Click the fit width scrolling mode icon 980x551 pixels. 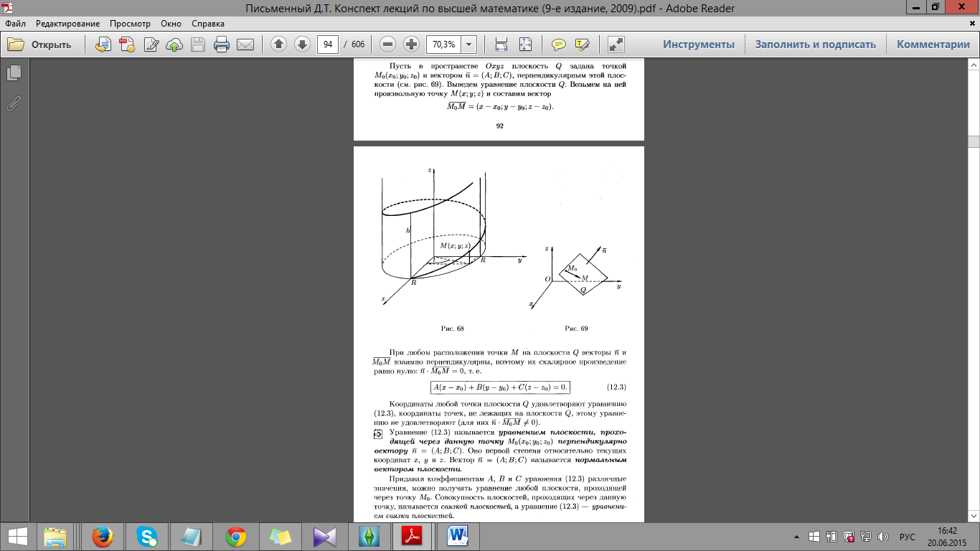(x=502, y=44)
